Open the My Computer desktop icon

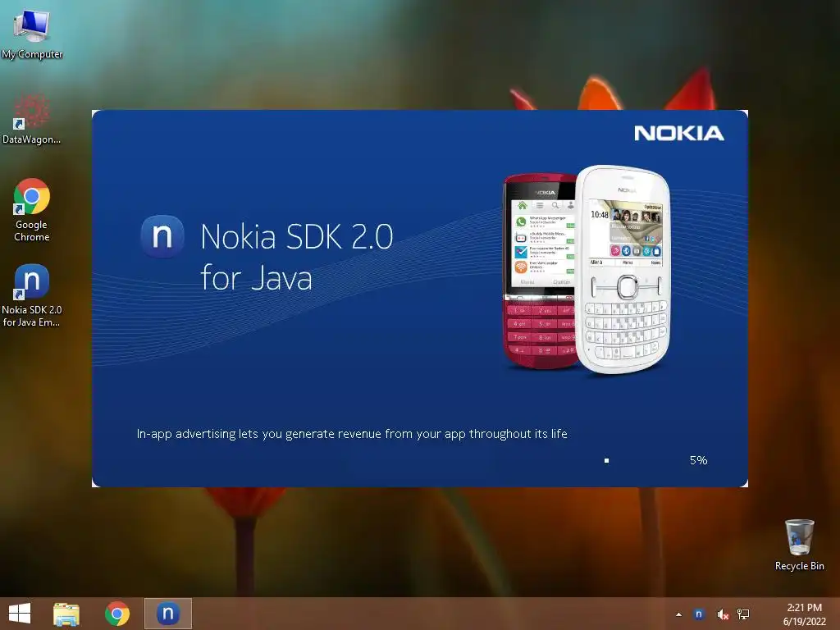(x=32, y=33)
